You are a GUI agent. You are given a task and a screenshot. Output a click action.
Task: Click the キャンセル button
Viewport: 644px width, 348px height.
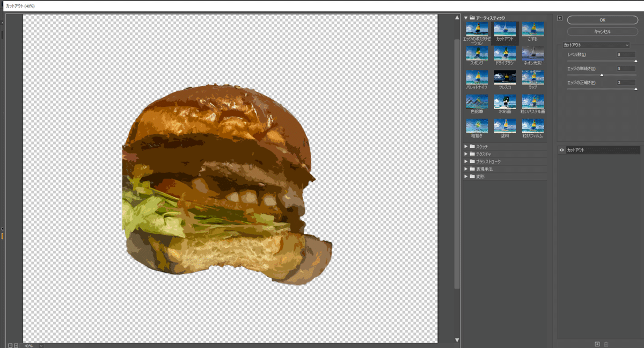coord(602,32)
